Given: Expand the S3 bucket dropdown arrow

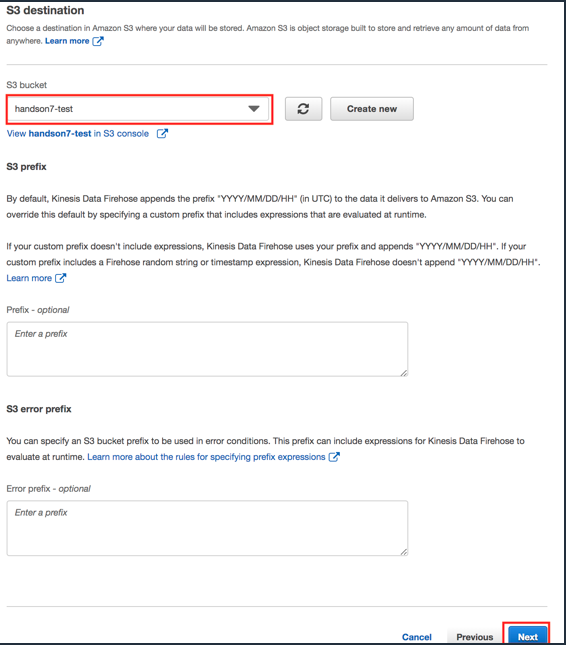Looking at the screenshot, I should tap(254, 109).
